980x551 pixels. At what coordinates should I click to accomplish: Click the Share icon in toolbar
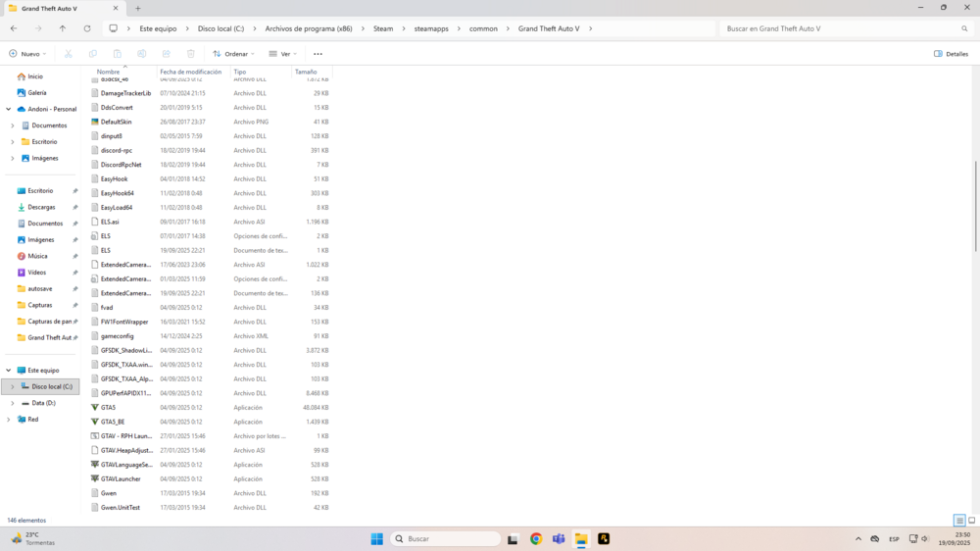click(167, 54)
